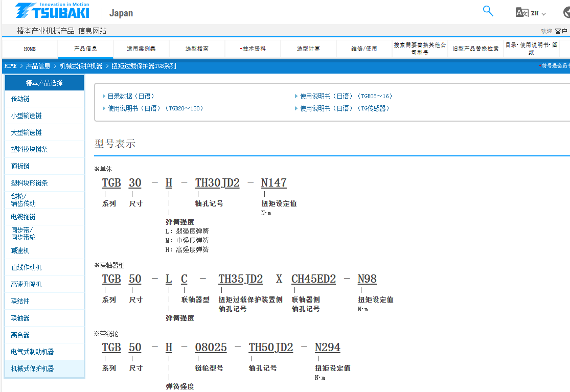Click 旧型产品替换检索 in the top navigation
570x392 pixels.
476,49
